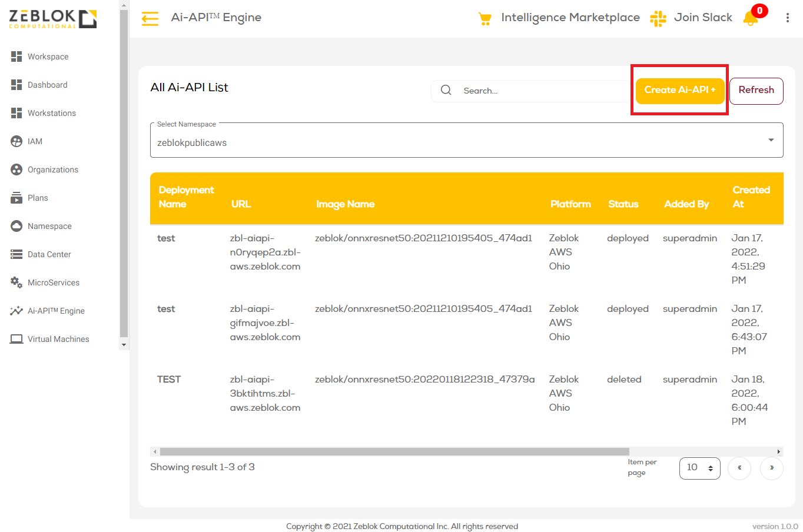Go to next page of results
Viewport: 803px width, 532px height.
pos(771,468)
